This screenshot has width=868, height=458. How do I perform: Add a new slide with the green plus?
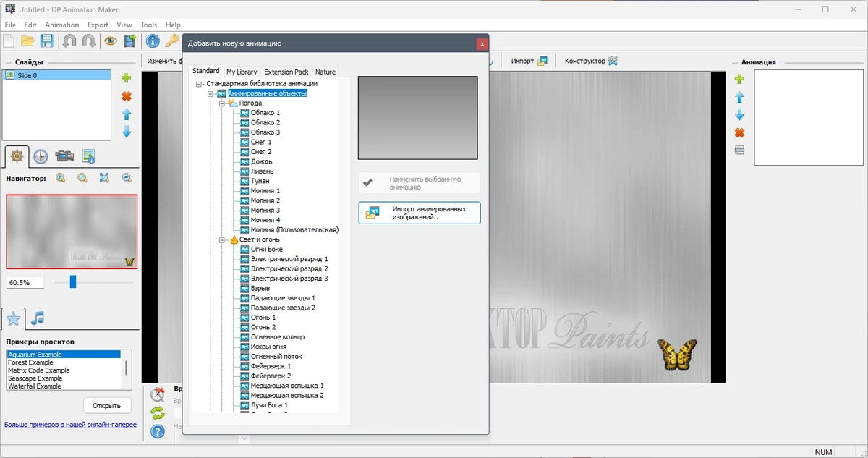point(127,78)
